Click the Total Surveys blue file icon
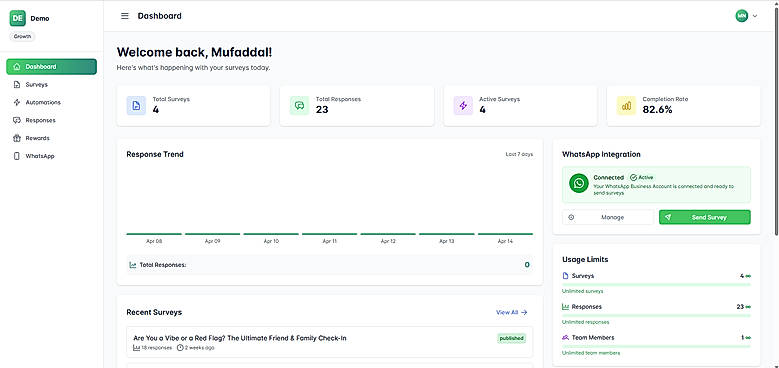The width and height of the screenshot is (779, 368). pos(136,106)
